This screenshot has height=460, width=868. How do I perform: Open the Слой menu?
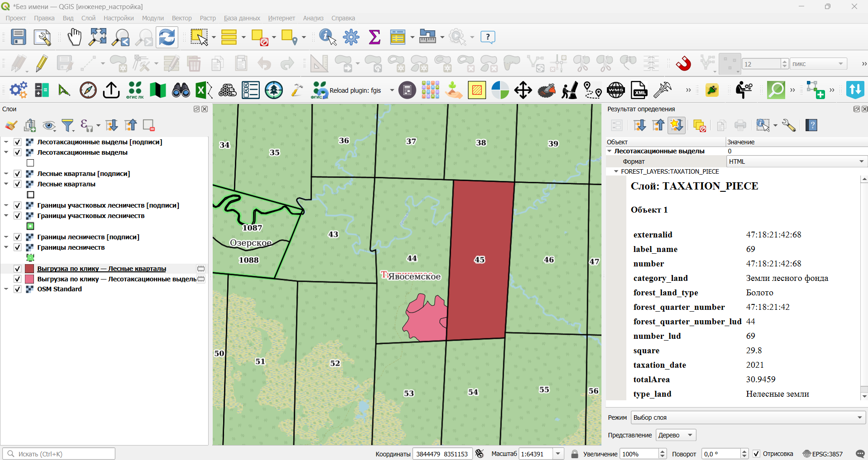(x=88, y=18)
